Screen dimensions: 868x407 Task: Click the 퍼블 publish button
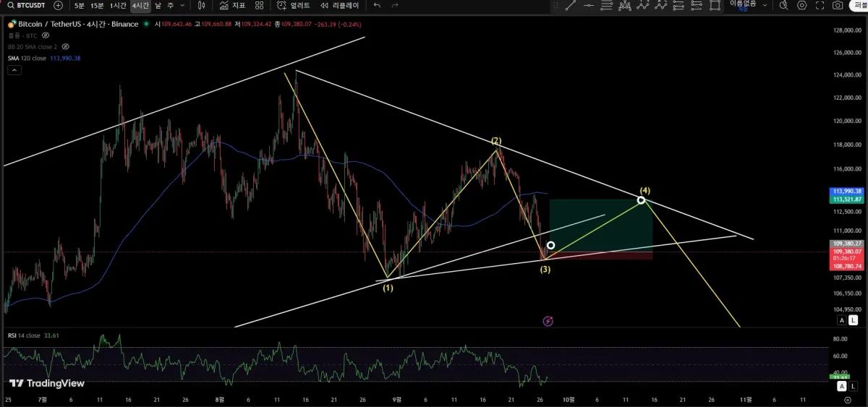(x=859, y=5)
